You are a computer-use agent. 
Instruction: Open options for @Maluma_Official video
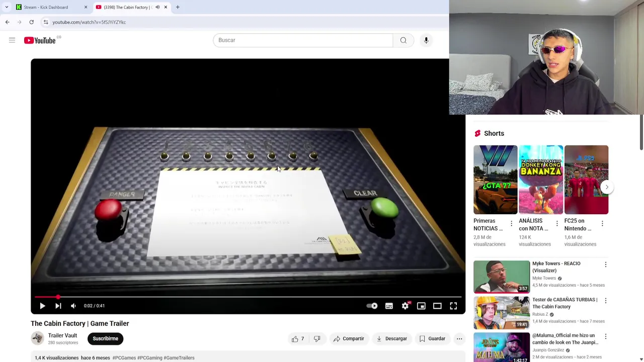(605, 336)
